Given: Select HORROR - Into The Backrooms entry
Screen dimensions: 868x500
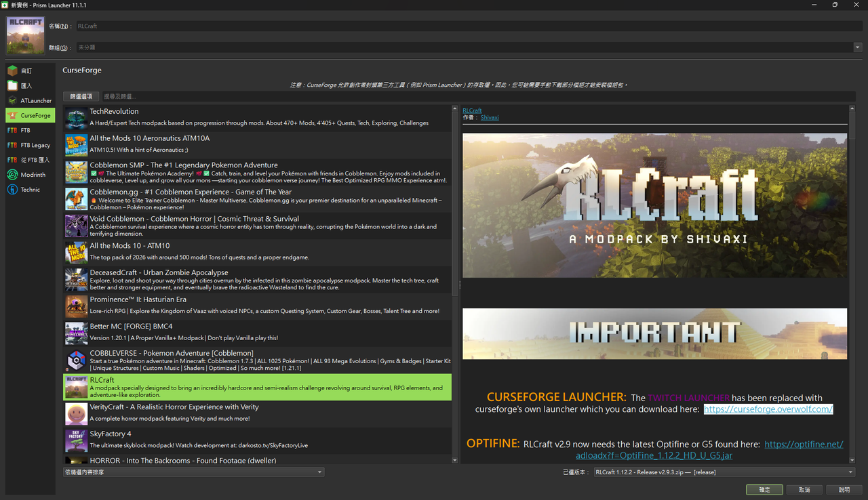Looking at the screenshot, I should (258, 460).
